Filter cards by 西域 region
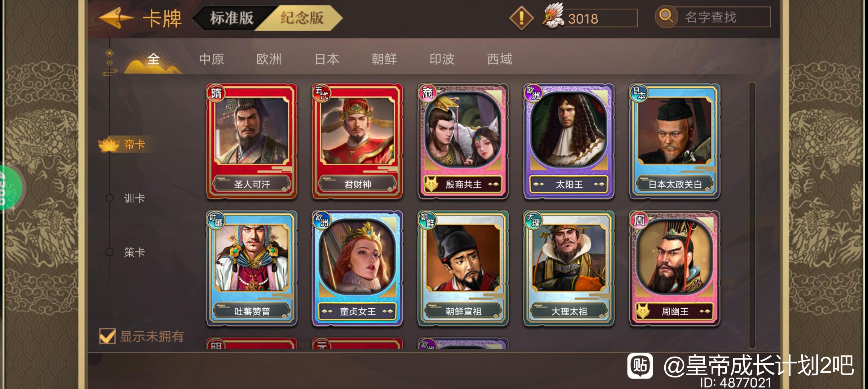The image size is (868, 389). 500,59
